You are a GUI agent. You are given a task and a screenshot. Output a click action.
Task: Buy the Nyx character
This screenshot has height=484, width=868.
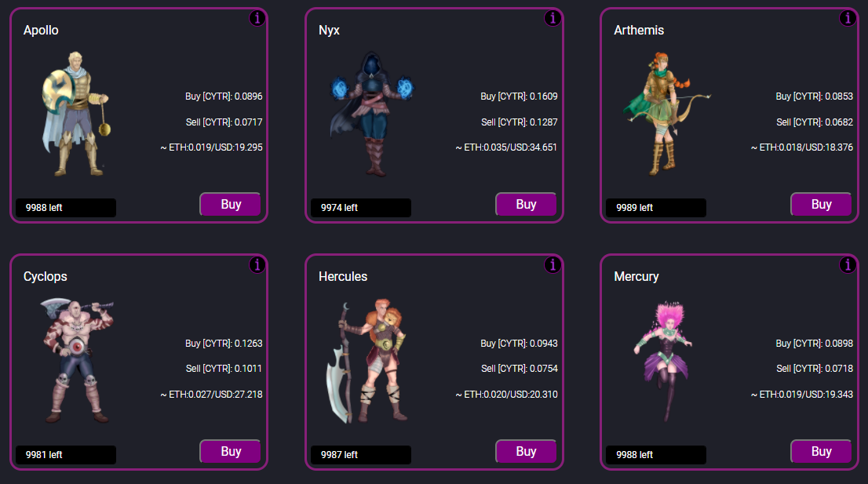(x=526, y=204)
